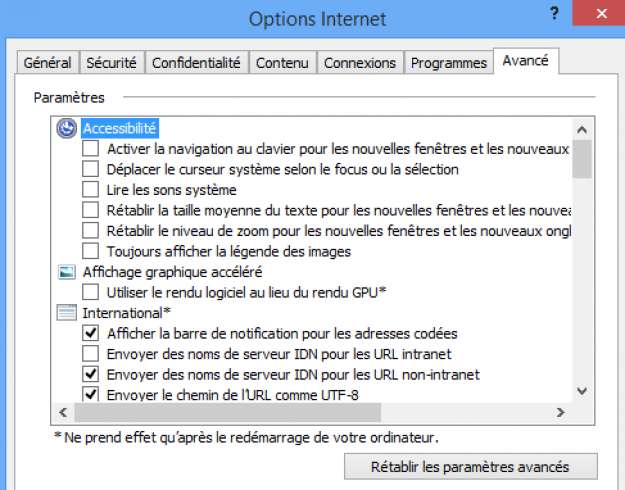The image size is (625, 490).
Task: Go to the Programmes tab
Action: click(x=449, y=63)
